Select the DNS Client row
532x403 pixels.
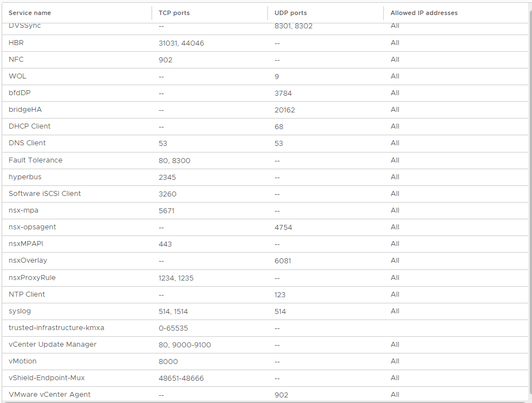tap(265, 144)
